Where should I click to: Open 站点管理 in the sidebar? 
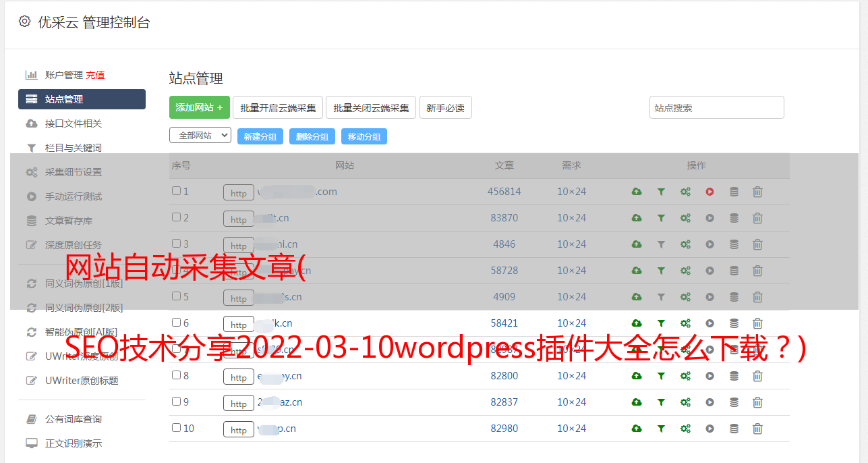(82, 99)
